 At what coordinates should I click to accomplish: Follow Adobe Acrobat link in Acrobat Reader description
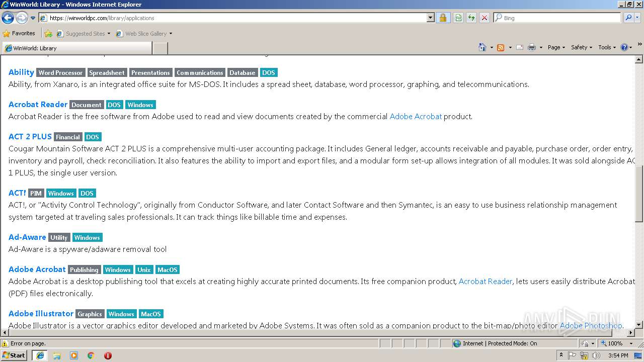[416, 117]
